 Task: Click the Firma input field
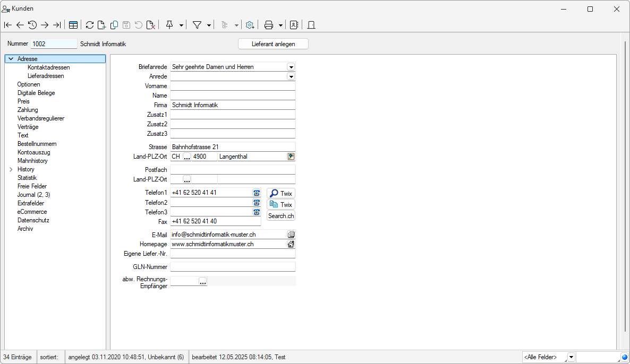[x=233, y=105]
